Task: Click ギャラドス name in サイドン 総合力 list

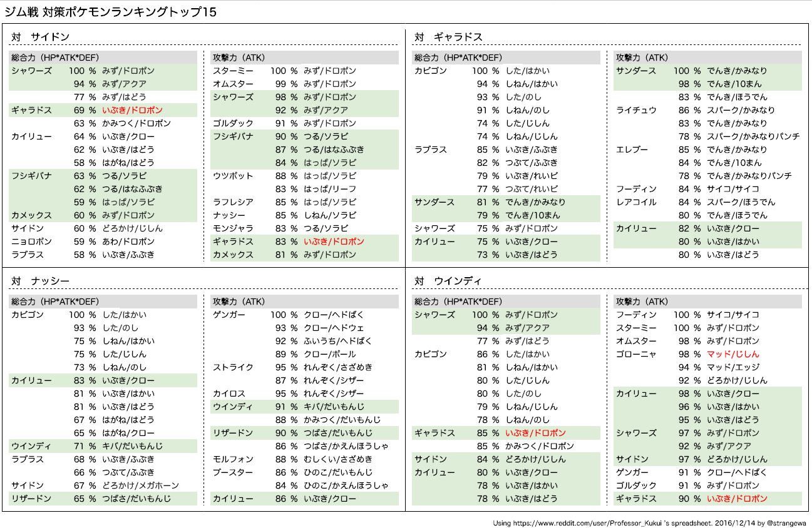Action: (x=31, y=110)
